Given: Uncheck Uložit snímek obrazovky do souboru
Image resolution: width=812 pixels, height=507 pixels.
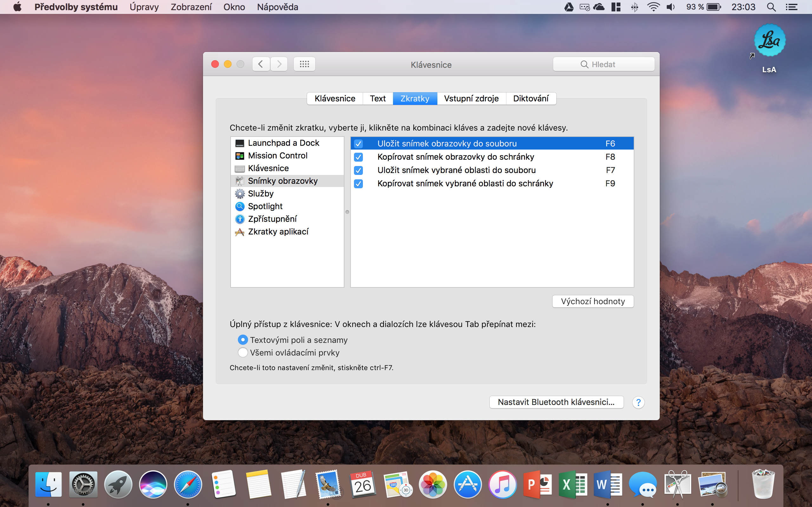Looking at the screenshot, I should [x=358, y=143].
